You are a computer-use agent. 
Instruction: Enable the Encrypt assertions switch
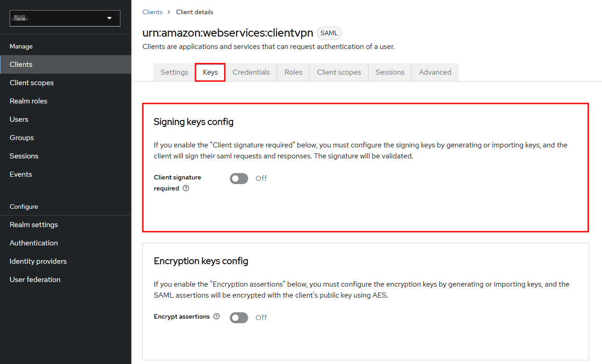pos(239,318)
